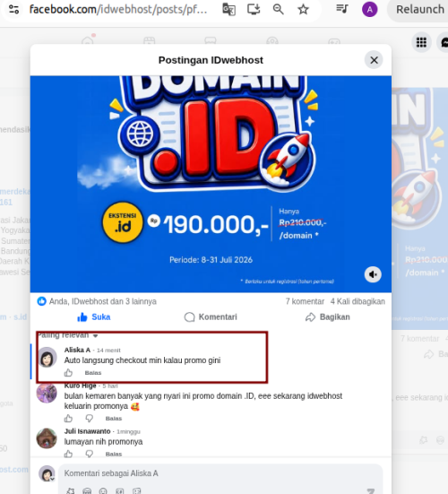The height and width of the screenshot is (494, 448).
Task: Click the 4 Kali dibagikan count
Action: coord(358,301)
